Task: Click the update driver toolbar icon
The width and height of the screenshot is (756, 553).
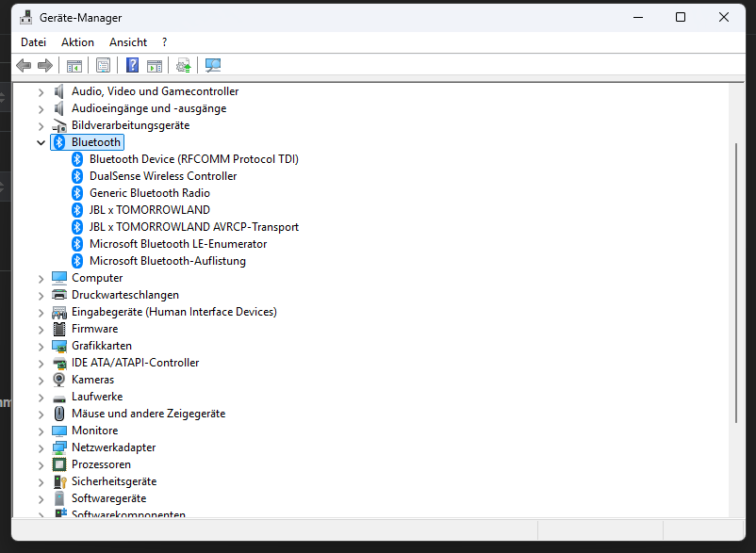Action: pyautogui.click(x=183, y=66)
